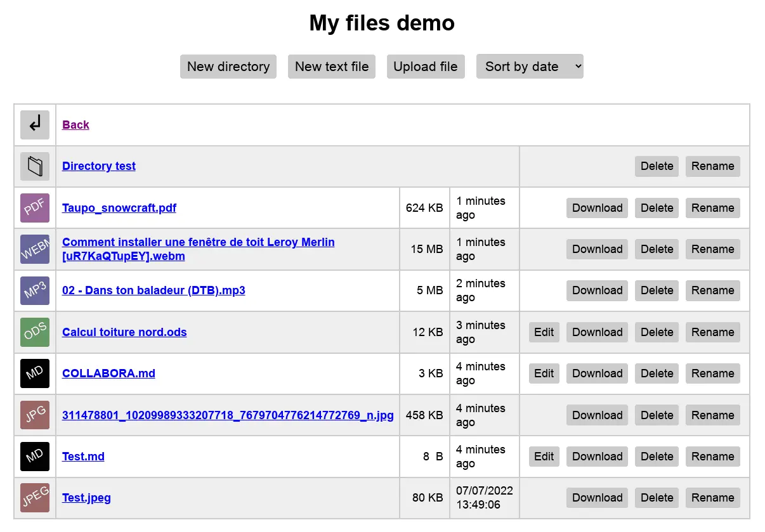This screenshot has height=532, width=765.
Task: Click the PDF icon for Taupo_snowcraft.pdf
Action: coord(35,207)
